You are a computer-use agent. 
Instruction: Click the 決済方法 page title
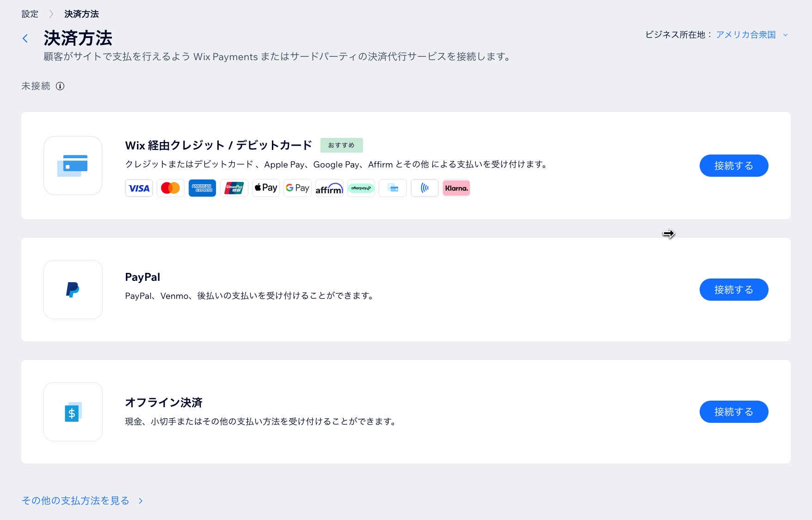pos(78,38)
